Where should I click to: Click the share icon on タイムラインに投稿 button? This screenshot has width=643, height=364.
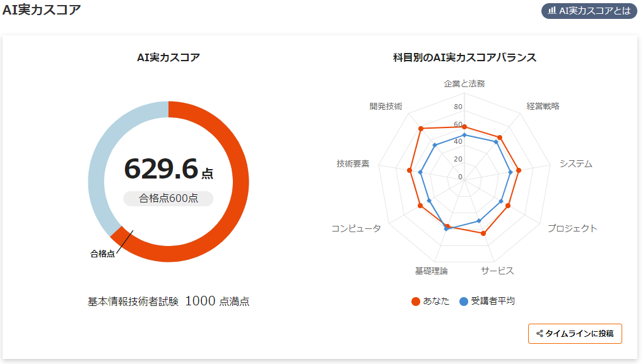[540, 333]
